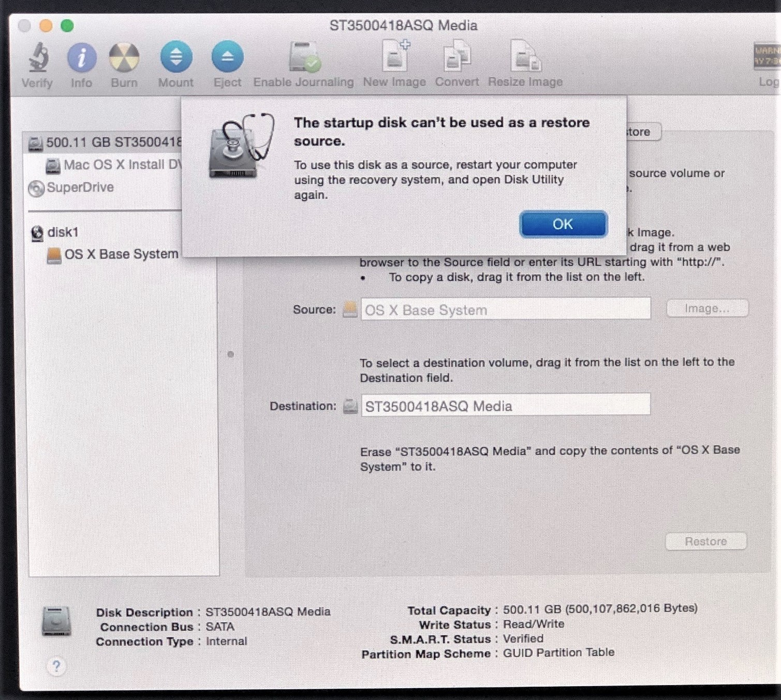781x700 pixels.
Task: Click the Disk Utility icon in alert
Action: tap(241, 146)
